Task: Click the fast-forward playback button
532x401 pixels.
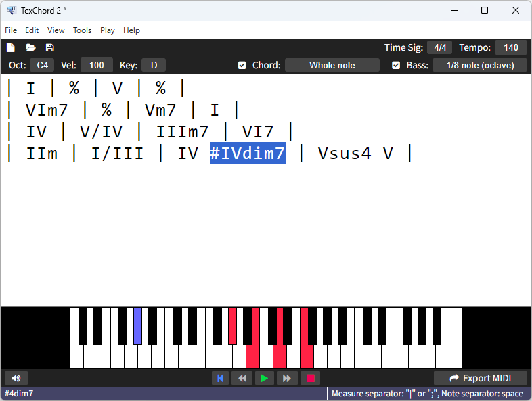Action: click(287, 378)
